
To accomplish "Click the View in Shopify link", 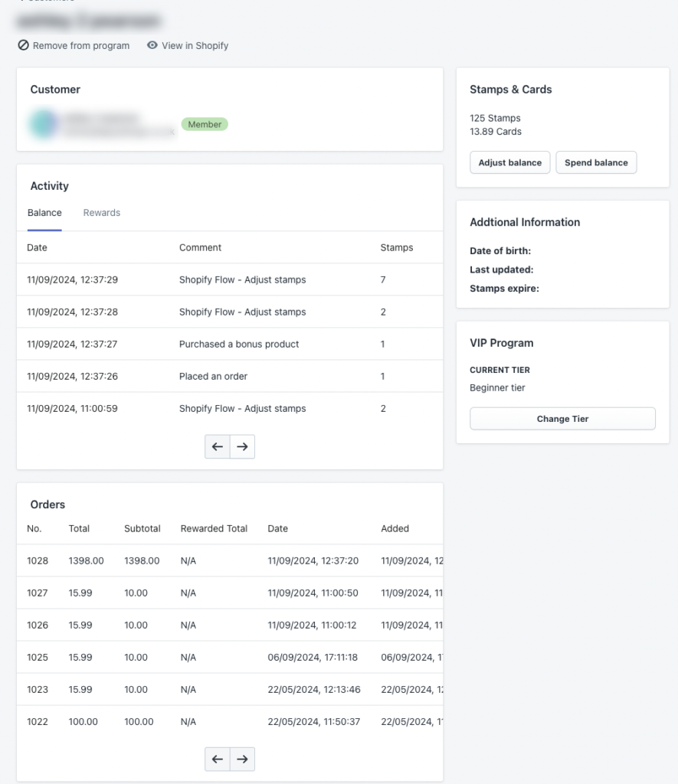I will tap(195, 45).
